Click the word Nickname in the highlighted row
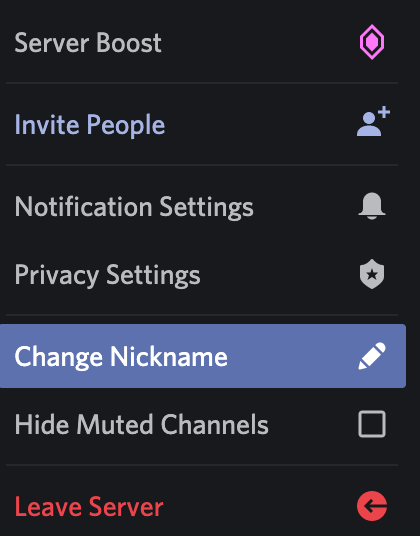Image resolution: width=420 pixels, height=536 pixels. pos(168,357)
